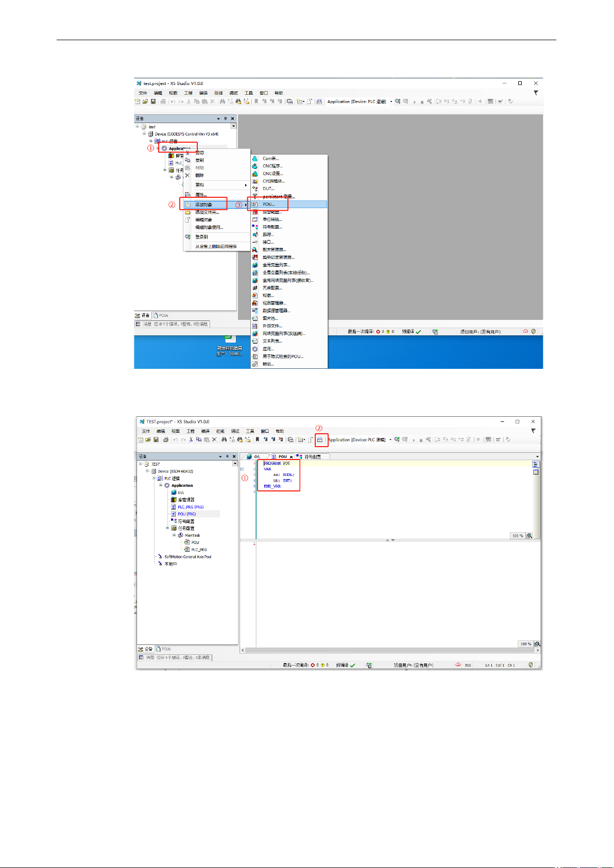Open 重构 submenu in context menu
The height and width of the screenshot is (868, 614).
click(217, 185)
